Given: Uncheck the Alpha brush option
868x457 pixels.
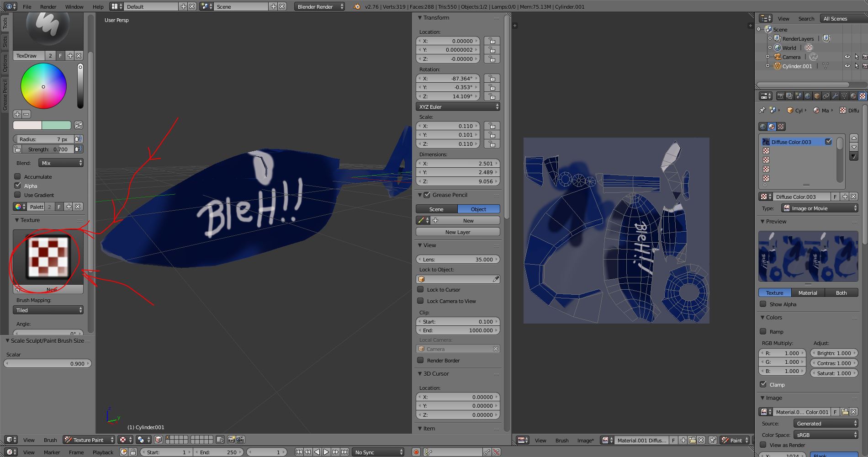Looking at the screenshot, I should pos(17,186).
